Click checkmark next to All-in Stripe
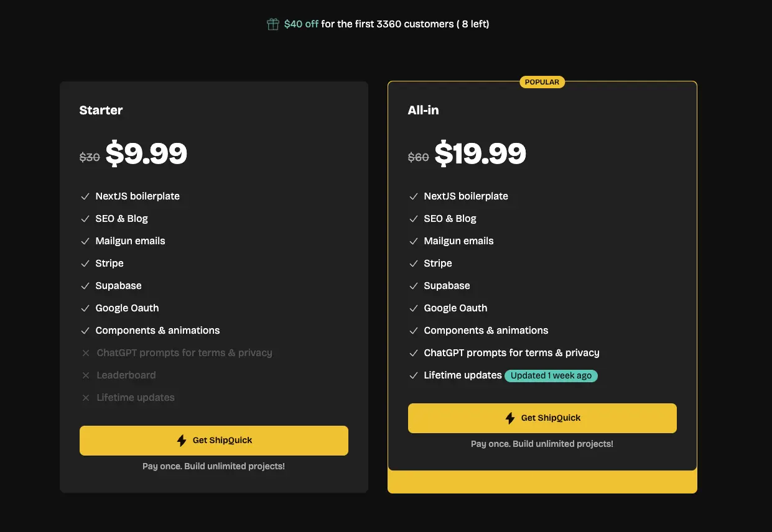Screen dimensions: 772x532 tap(414, 264)
